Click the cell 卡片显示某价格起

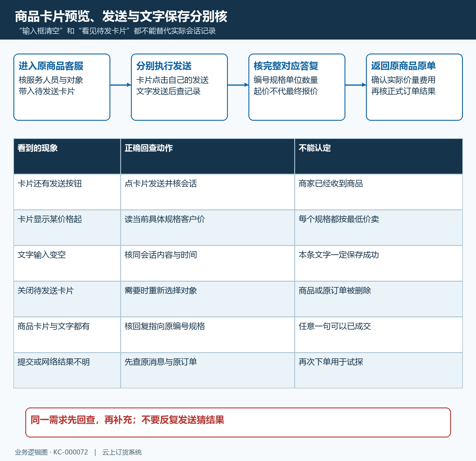[67, 228]
